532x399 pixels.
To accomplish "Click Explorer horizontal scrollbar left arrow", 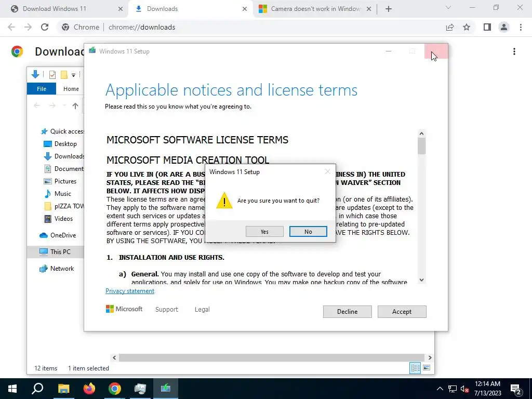I will [x=114, y=357].
